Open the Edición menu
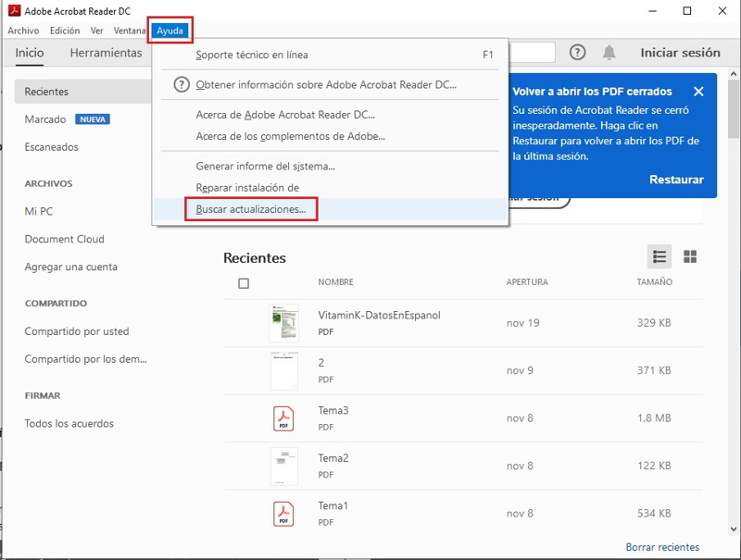 pos(65,31)
